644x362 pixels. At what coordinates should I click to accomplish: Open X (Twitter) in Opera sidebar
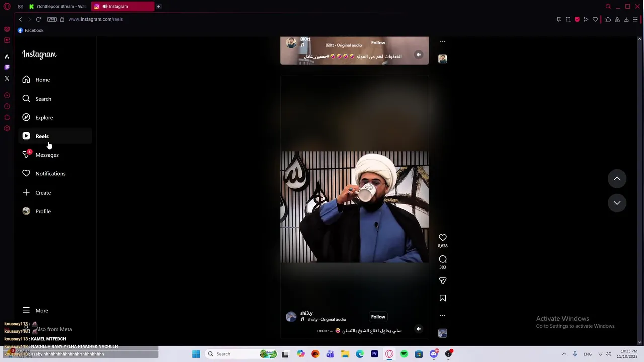[7, 78]
